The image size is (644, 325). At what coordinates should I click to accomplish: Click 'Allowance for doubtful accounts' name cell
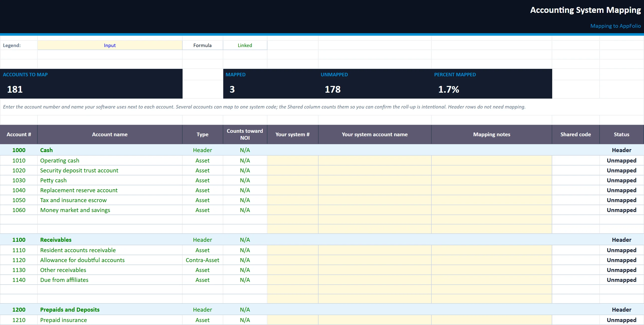click(110, 260)
